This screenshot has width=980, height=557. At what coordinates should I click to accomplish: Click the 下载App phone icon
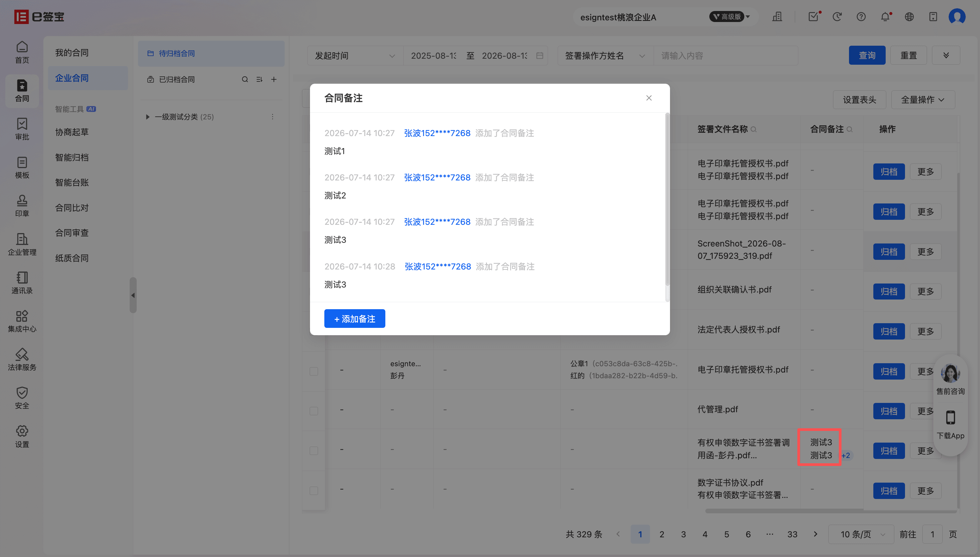[951, 417]
